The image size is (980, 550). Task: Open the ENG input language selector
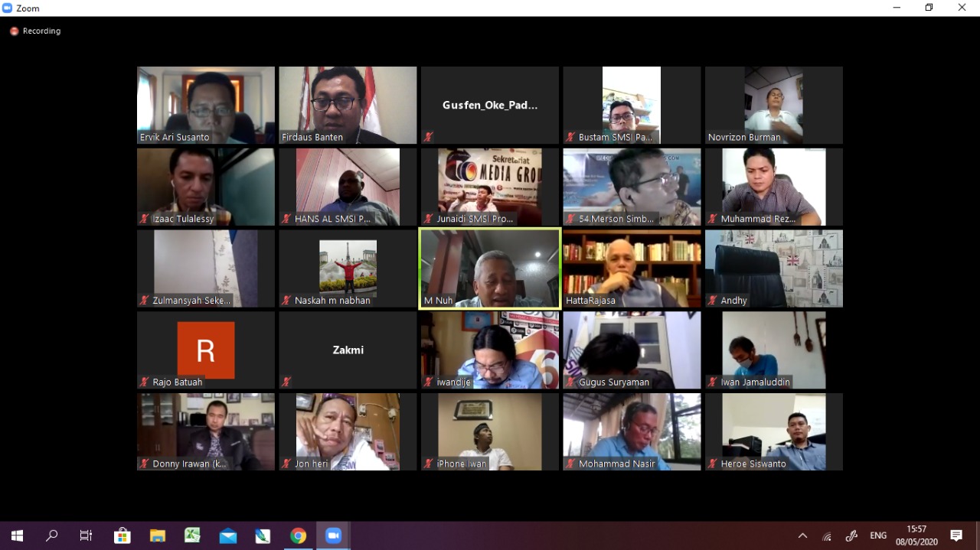click(878, 535)
